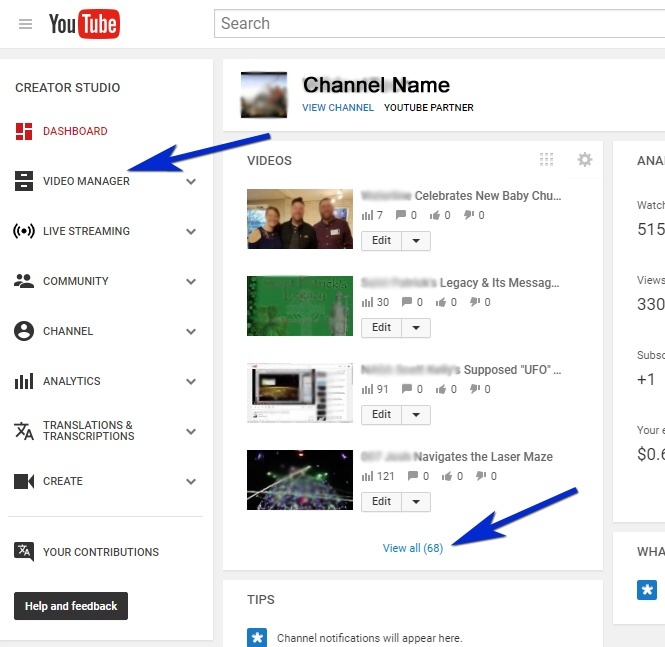This screenshot has height=647, width=665.
Task: Select Community in the sidebar
Action: click(x=76, y=281)
